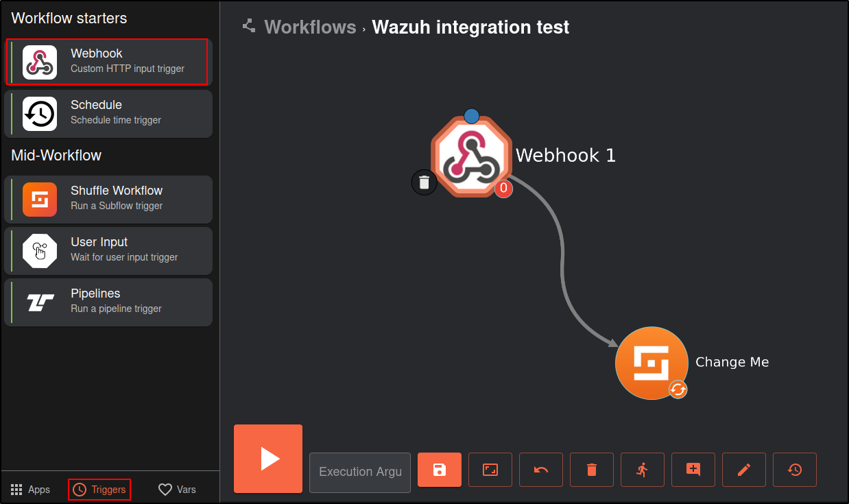This screenshot has height=504, width=849.
Task: Open the Vars tab
Action: [177, 490]
